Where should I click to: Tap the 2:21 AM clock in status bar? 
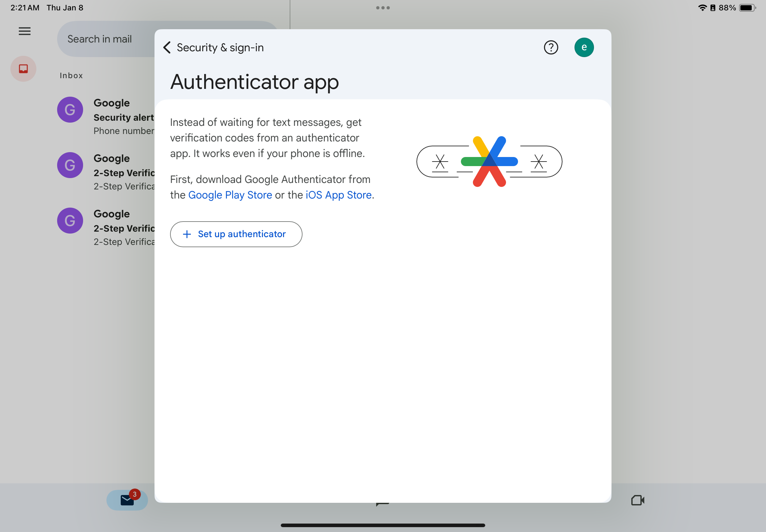coord(25,8)
